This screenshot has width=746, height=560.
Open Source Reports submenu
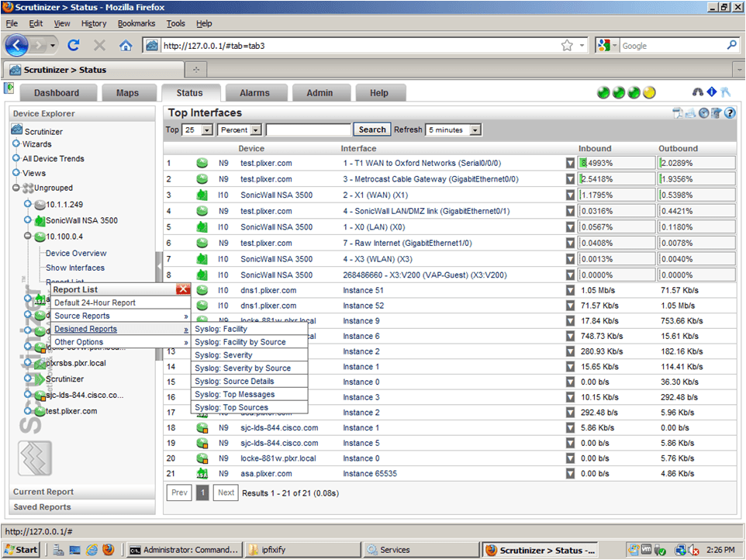click(x=120, y=316)
